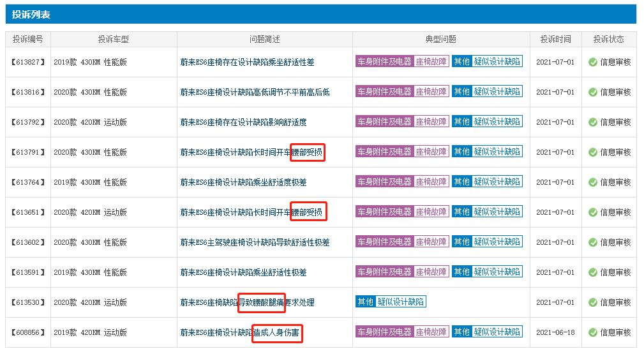This screenshot has width=644, height=356.
Task: Select complaint number 【613792】
Action: 28,122
